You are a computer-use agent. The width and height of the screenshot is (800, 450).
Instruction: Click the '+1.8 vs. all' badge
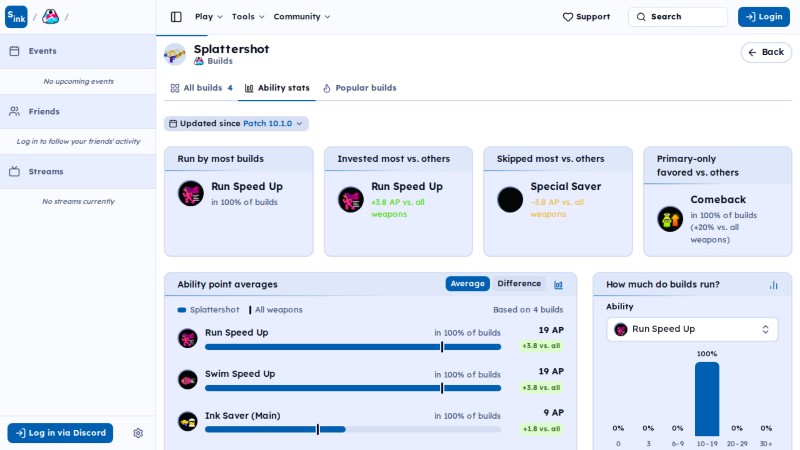[x=541, y=429]
